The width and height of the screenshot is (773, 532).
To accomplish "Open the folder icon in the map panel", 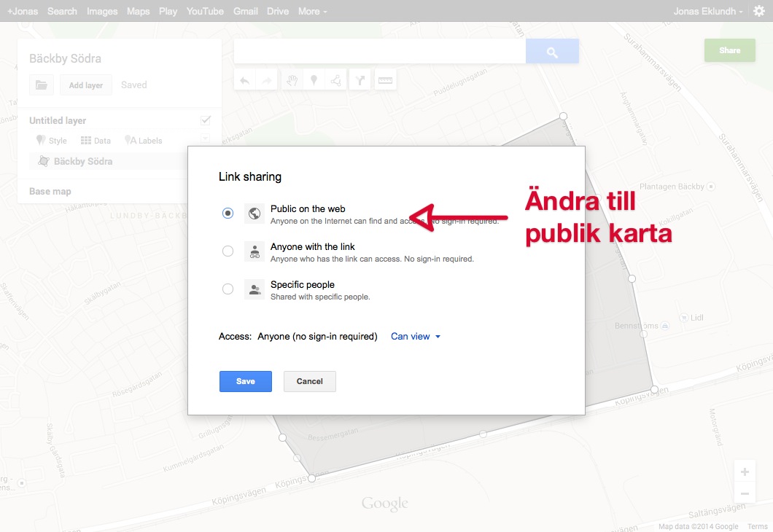I will pyautogui.click(x=42, y=85).
